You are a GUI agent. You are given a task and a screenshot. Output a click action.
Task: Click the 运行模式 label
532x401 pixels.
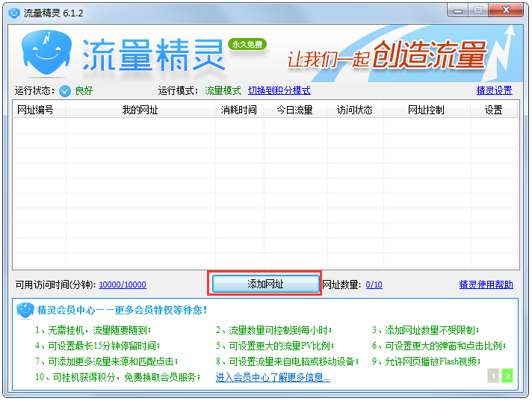178,90
